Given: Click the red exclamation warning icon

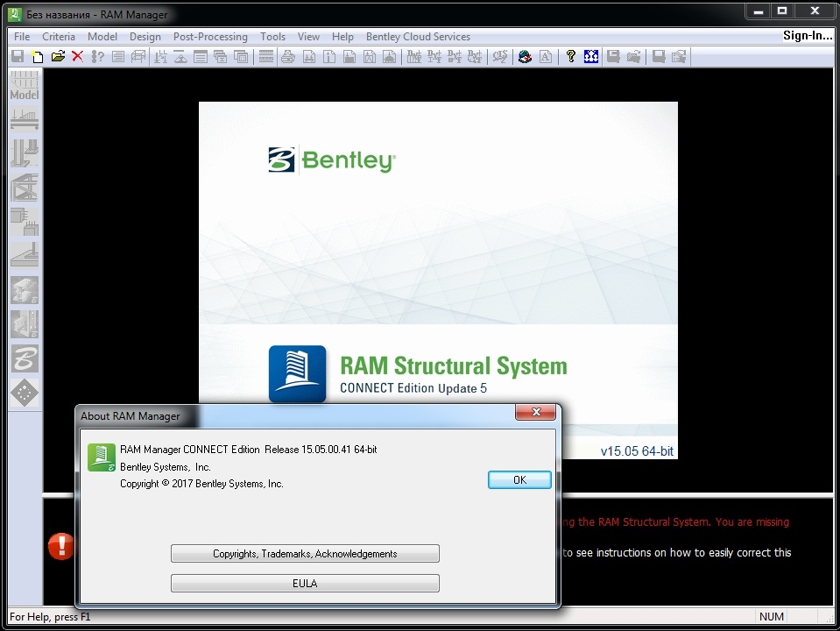Looking at the screenshot, I should (x=61, y=546).
